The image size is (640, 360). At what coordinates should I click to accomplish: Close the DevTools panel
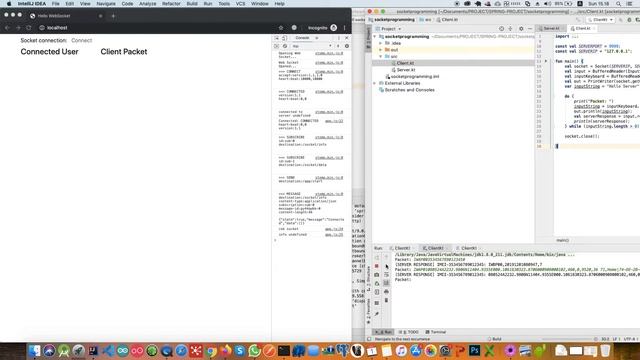pyautogui.click(x=347, y=38)
